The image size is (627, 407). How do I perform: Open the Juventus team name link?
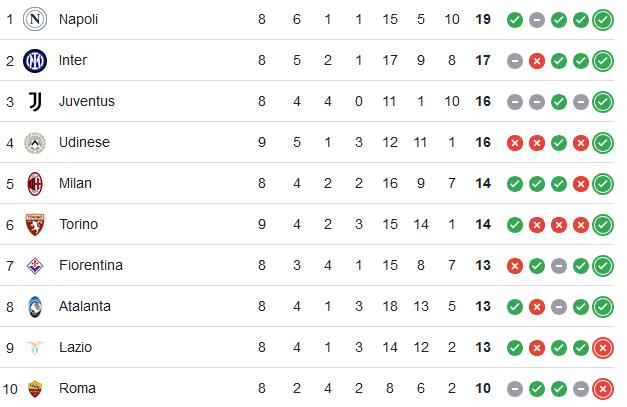click(87, 101)
